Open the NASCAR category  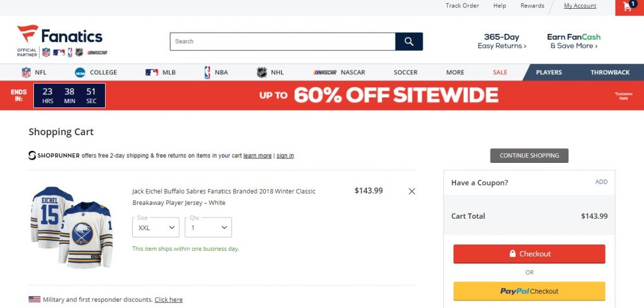(340, 72)
